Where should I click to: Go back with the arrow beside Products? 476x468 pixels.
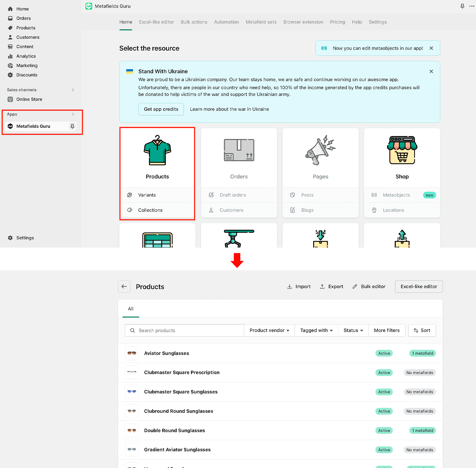pyautogui.click(x=124, y=287)
